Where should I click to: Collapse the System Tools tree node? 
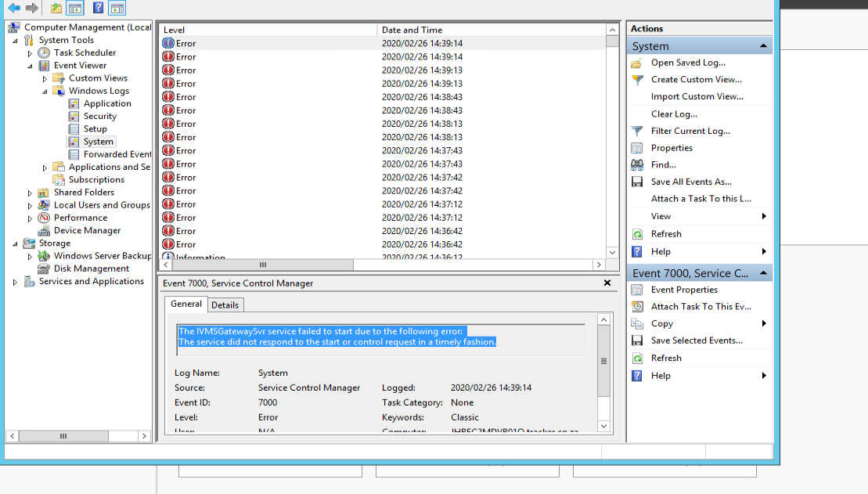[16, 41]
